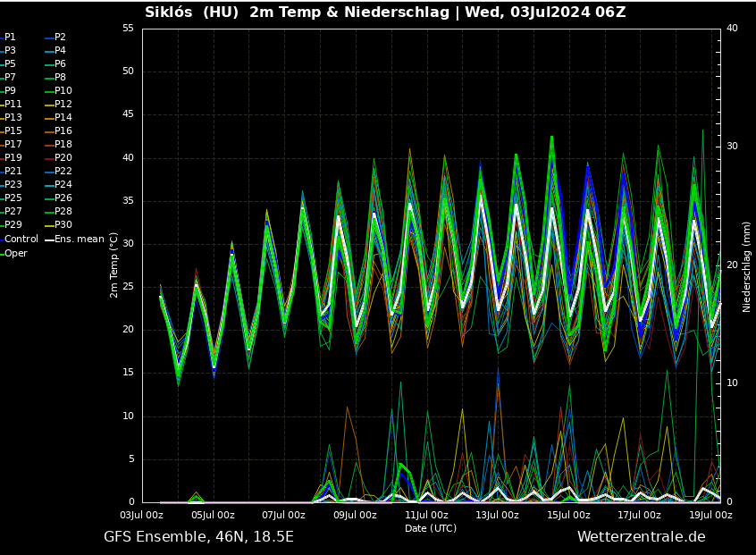The height and width of the screenshot is (555, 756).
Task: Click the GFS Ensemble, 46N, 18.5E caption
Action: 198,536
